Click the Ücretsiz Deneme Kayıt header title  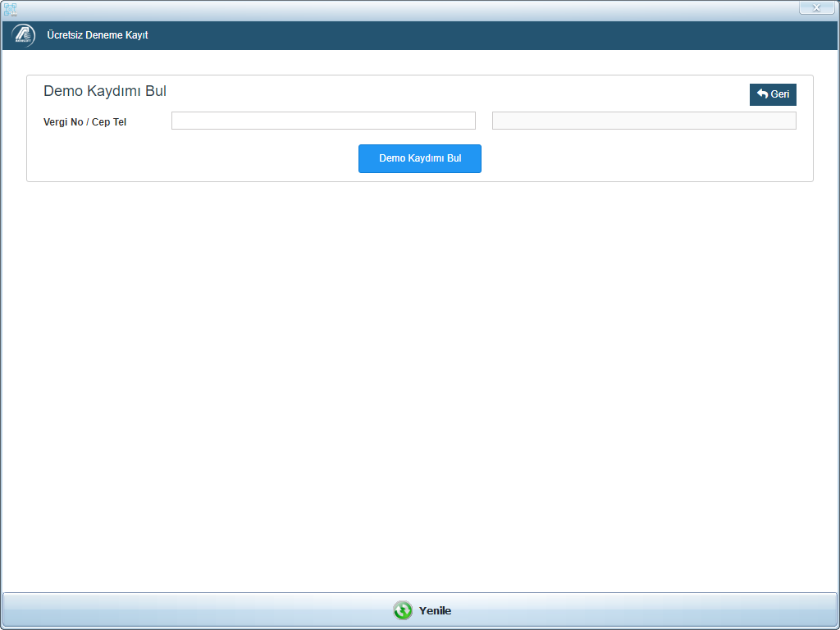point(98,35)
